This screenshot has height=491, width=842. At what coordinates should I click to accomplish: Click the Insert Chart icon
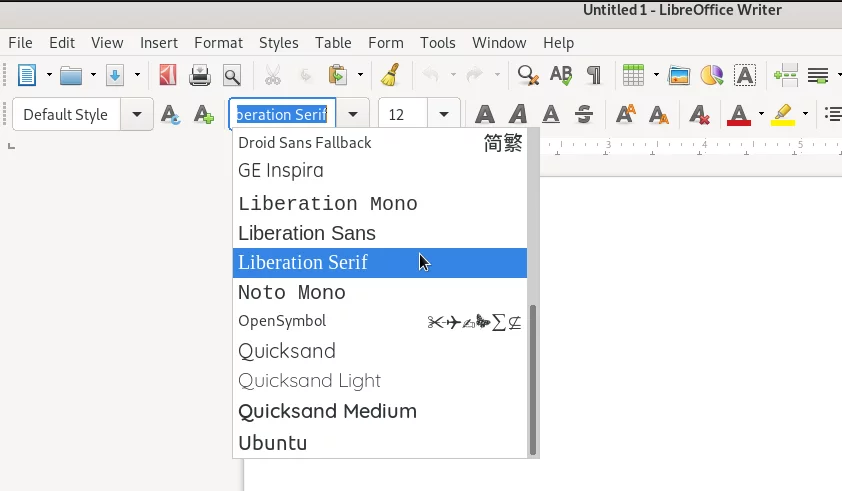click(712, 75)
